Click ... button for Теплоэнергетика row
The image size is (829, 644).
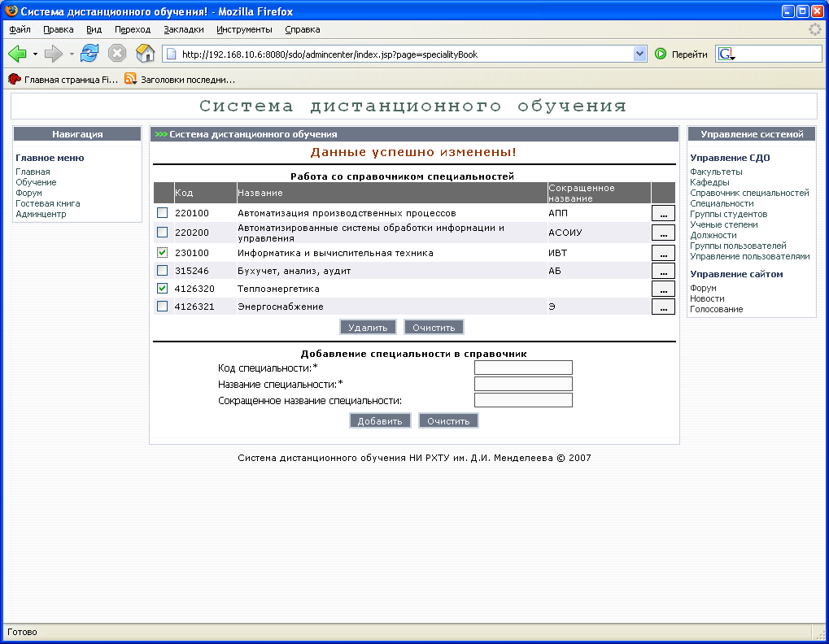(663, 289)
